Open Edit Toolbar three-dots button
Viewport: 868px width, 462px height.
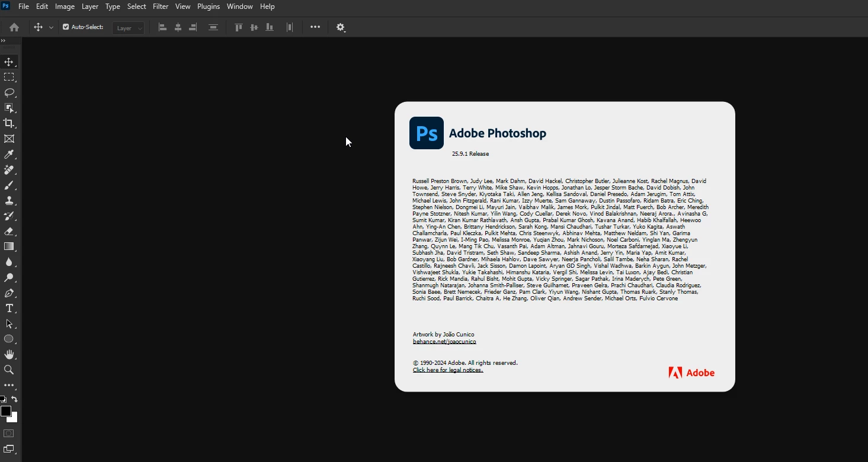pos(9,386)
